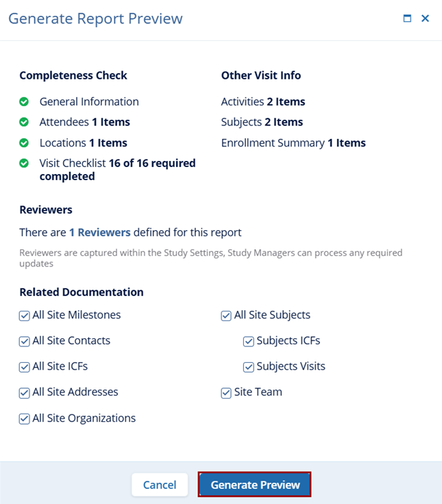The width and height of the screenshot is (442, 504).
Task: Toggle the All Site Contacts checkbox
Action: pos(25,341)
